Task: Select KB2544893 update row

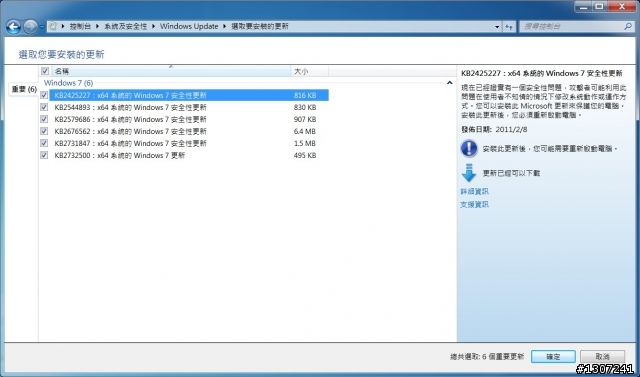Action: (189, 107)
